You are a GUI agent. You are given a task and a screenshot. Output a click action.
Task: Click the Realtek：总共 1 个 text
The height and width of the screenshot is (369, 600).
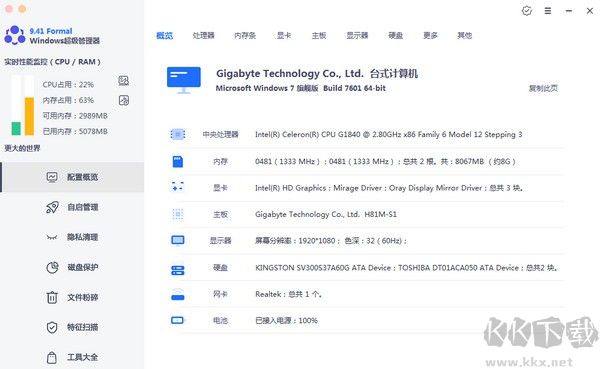pos(289,294)
